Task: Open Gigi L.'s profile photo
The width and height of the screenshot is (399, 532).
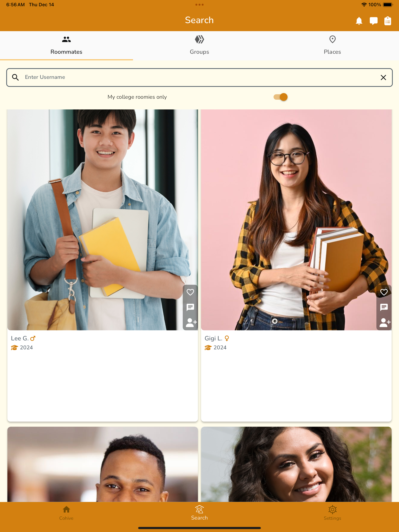Action: pyautogui.click(x=296, y=220)
